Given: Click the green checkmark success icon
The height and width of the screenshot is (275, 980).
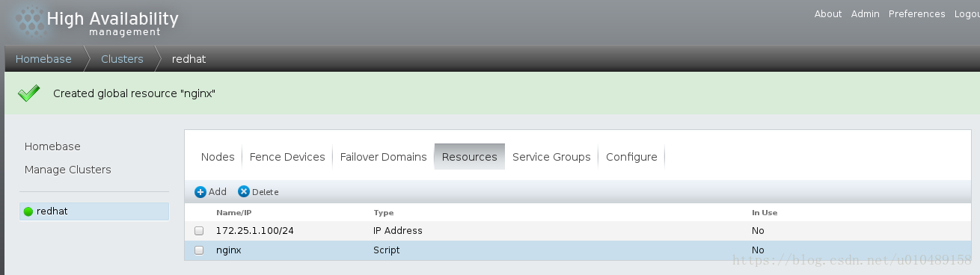Looking at the screenshot, I should (29, 93).
